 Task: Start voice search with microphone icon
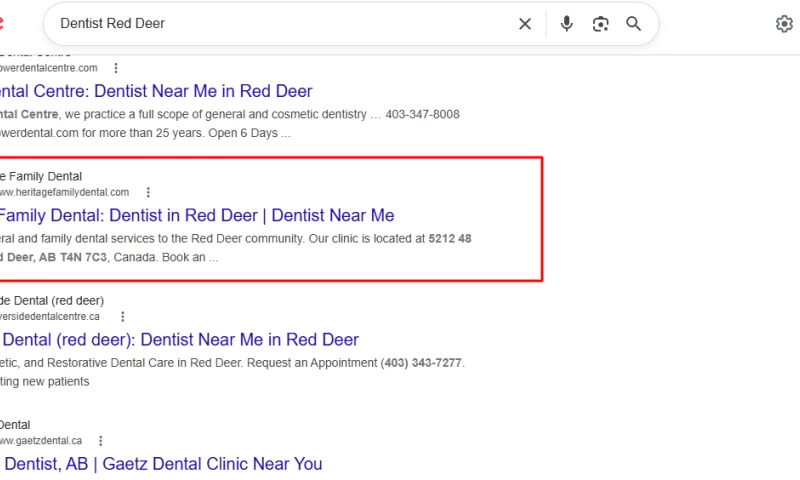pos(566,24)
